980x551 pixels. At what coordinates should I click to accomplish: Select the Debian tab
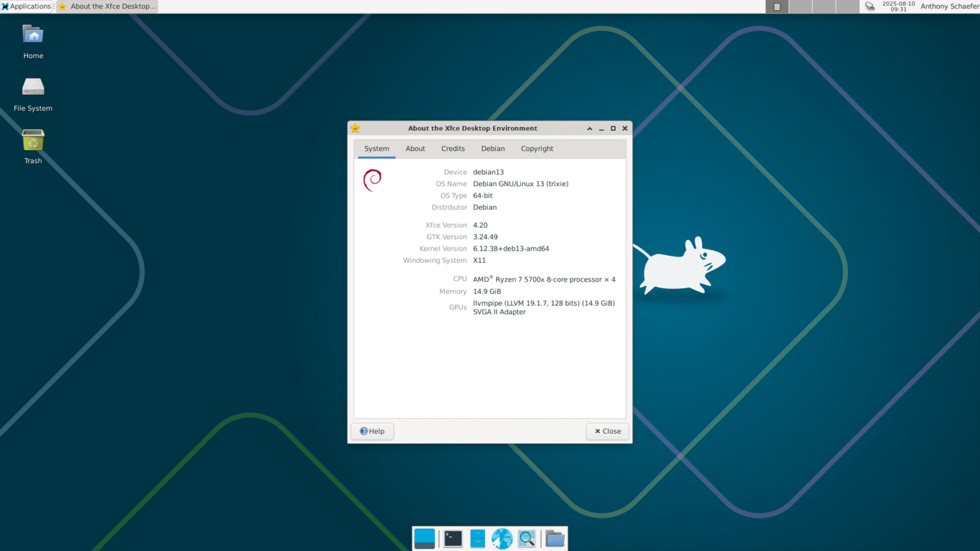(x=493, y=149)
